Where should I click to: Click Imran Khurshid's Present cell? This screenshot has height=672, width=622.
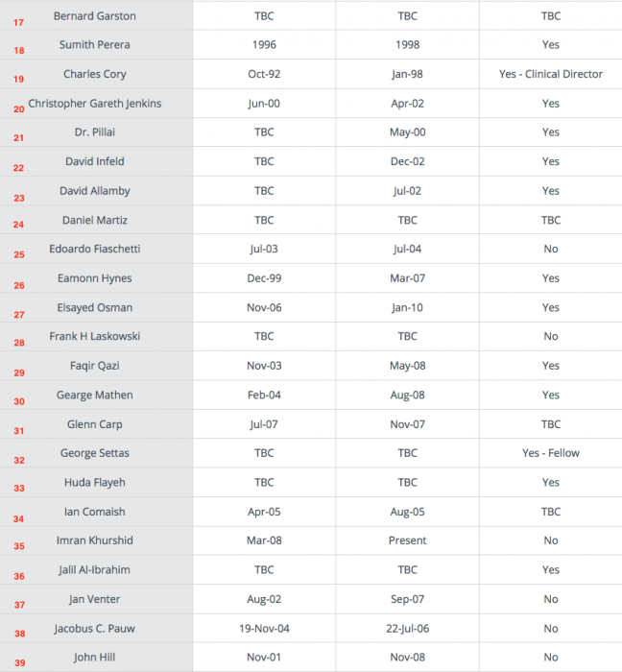[x=407, y=540]
